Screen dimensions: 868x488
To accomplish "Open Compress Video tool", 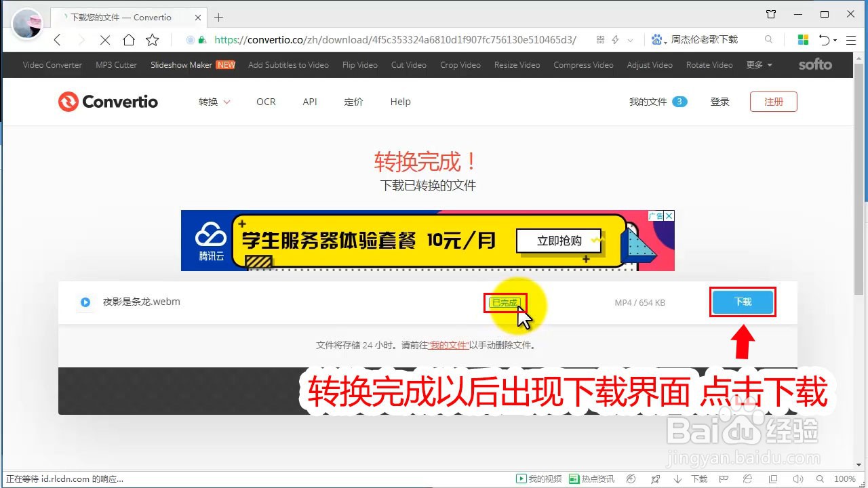I will pos(583,65).
